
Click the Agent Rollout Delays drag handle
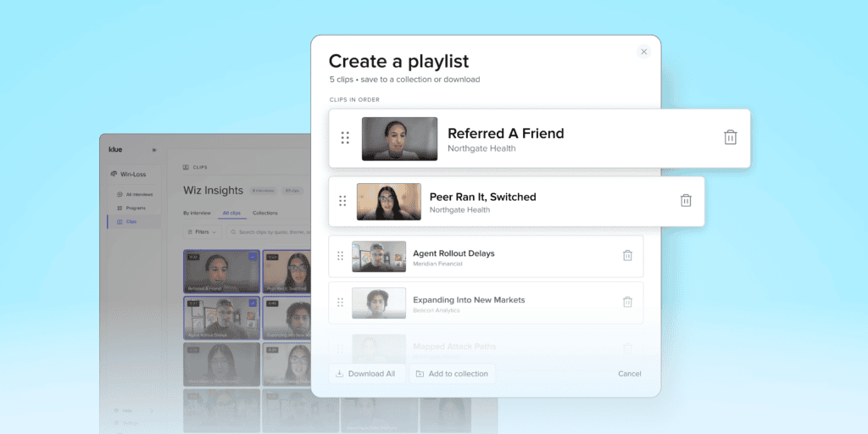[340, 256]
